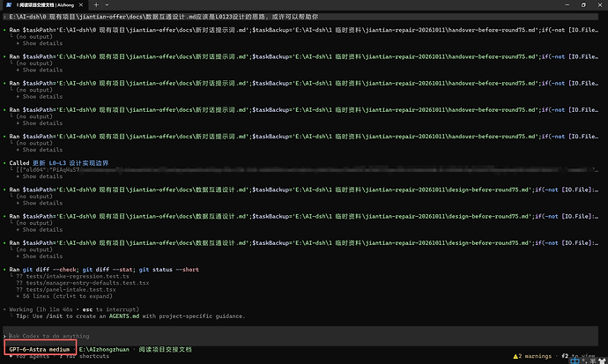Click the GPT-6-Astra medium model label
This screenshot has height=364, width=608.
click(39, 349)
